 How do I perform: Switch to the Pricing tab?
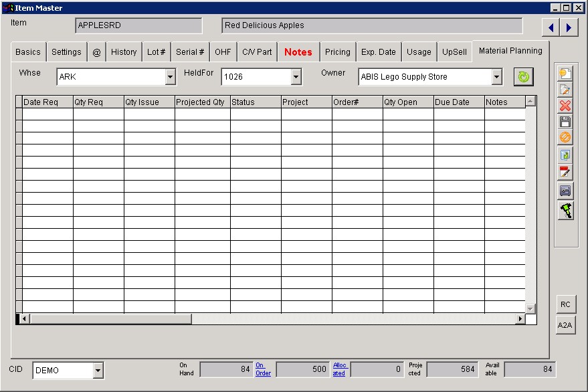337,52
